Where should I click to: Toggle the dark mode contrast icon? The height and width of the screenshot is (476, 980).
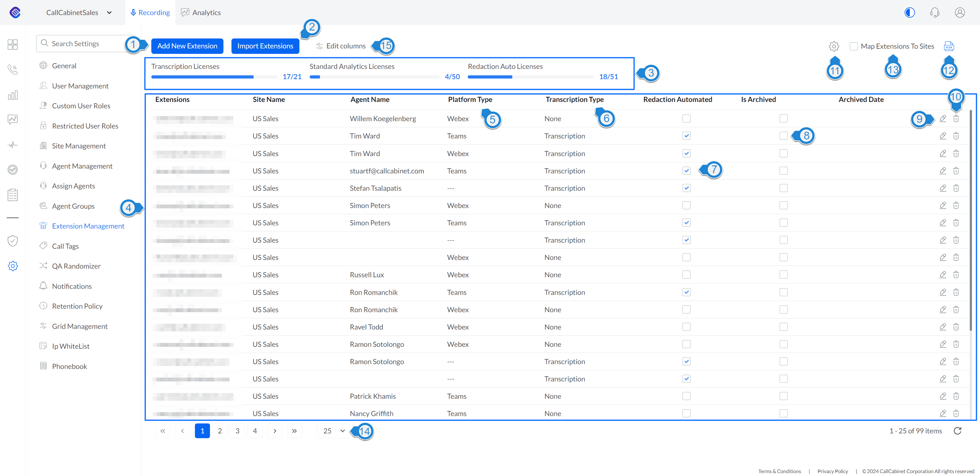tap(909, 13)
